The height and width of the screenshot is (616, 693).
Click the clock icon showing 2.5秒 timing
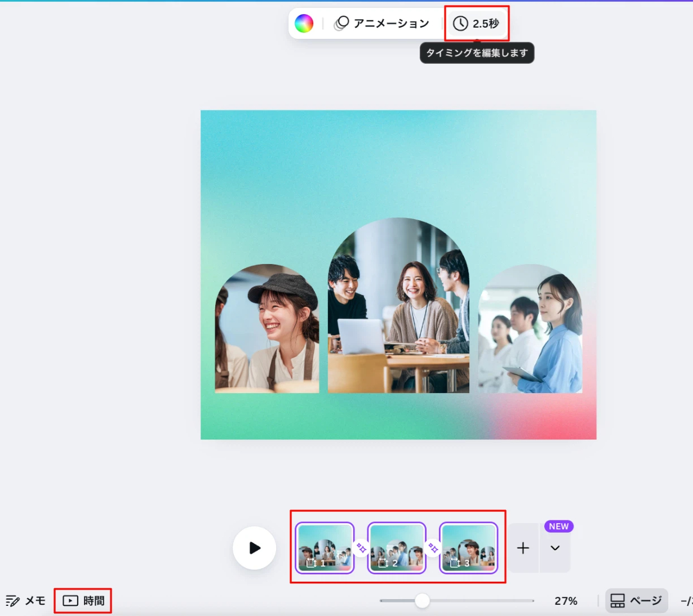[x=461, y=24]
